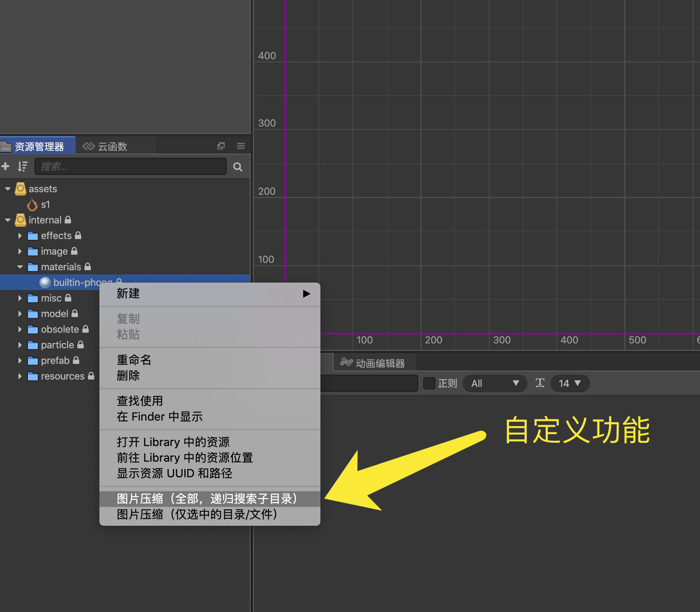Select 前往 Library 中的资源位置
This screenshot has height=612, width=700.
click(210, 458)
